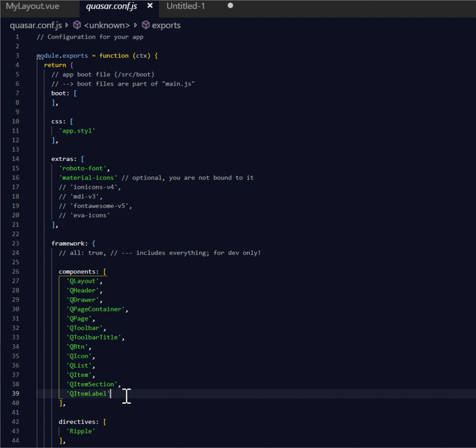Viewport: 476px width, 448px height.
Task: Close the quasar.conf.js tab
Action: click(150, 7)
